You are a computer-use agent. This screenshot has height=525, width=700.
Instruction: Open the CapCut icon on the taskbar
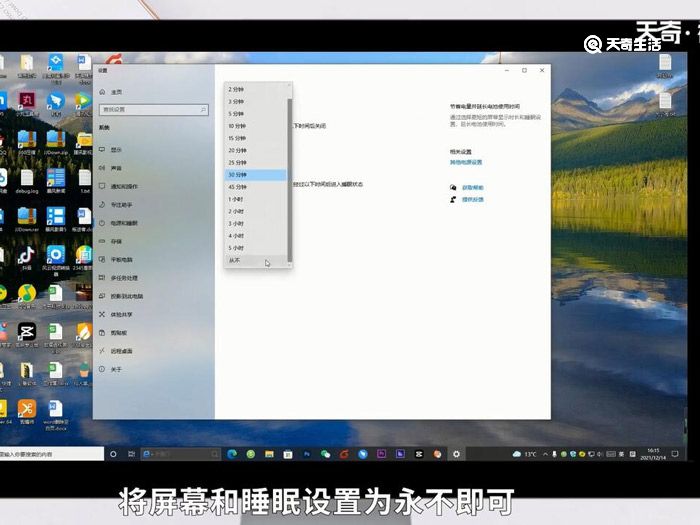pos(419,454)
